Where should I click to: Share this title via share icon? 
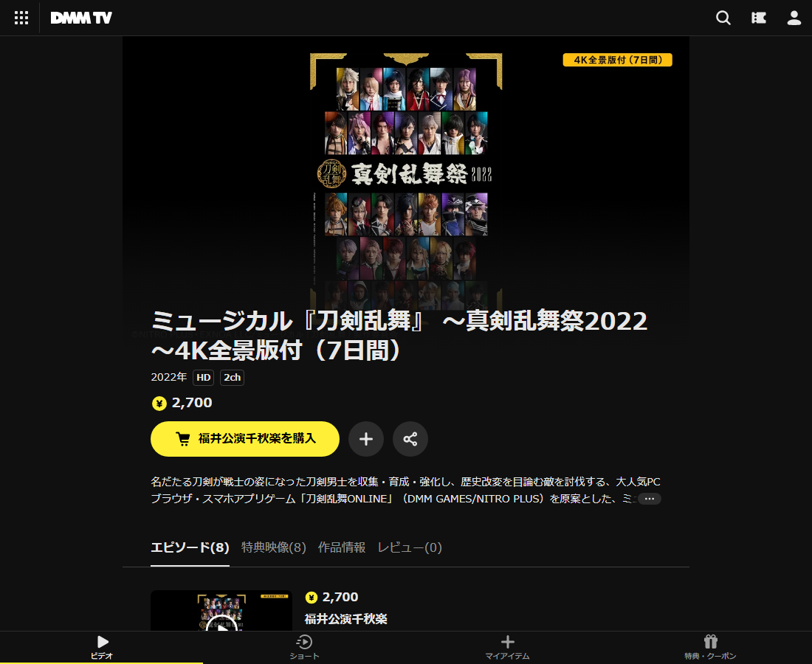[410, 439]
